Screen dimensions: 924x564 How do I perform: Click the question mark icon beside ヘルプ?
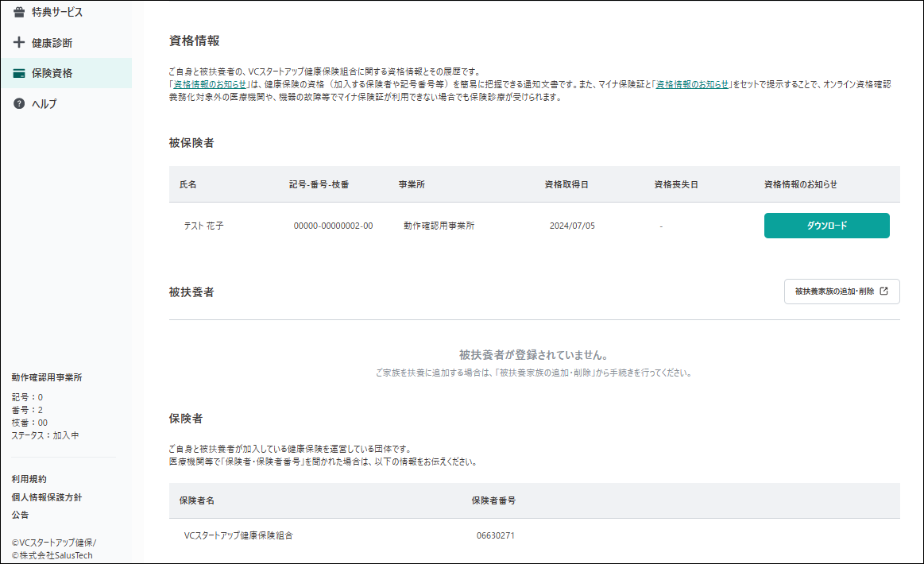[x=19, y=104]
